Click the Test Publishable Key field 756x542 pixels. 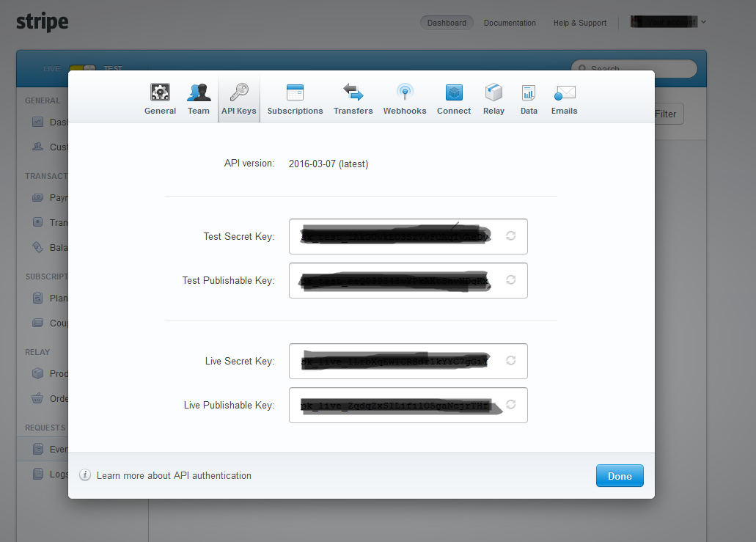[408, 280]
